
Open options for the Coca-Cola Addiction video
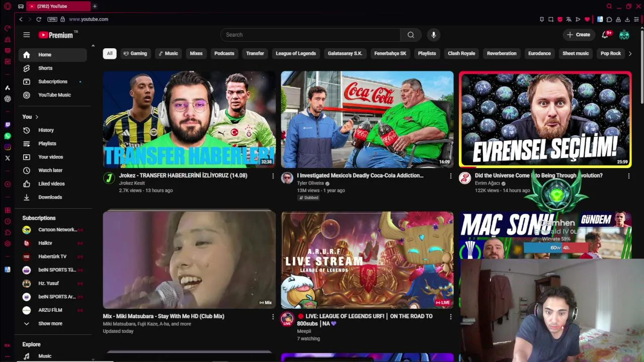click(450, 176)
